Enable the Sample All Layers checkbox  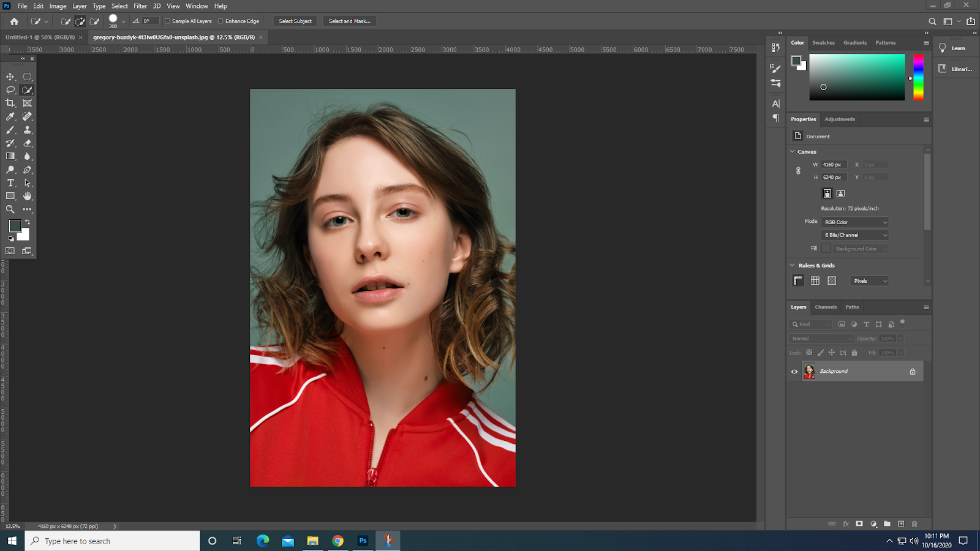pos(167,21)
